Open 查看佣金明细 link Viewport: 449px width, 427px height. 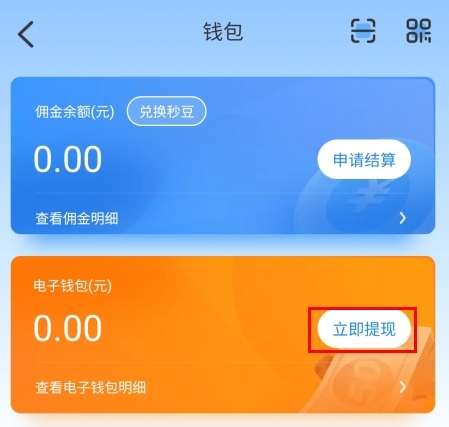coord(77,218)
